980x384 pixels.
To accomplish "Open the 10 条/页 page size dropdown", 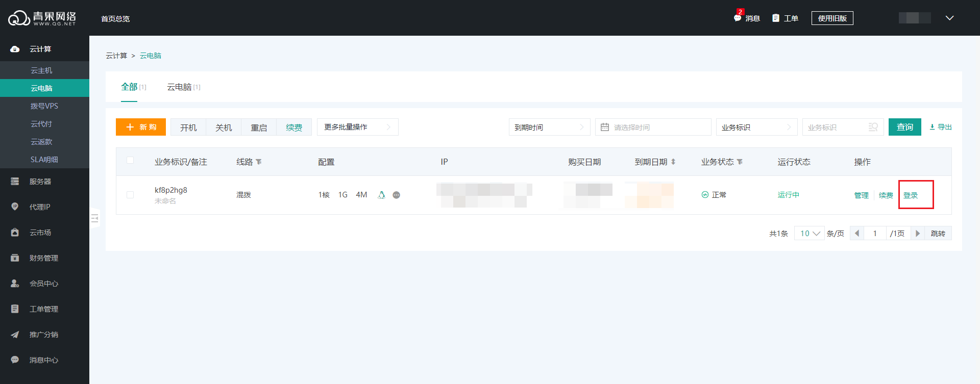I will (x=809, y=233).
